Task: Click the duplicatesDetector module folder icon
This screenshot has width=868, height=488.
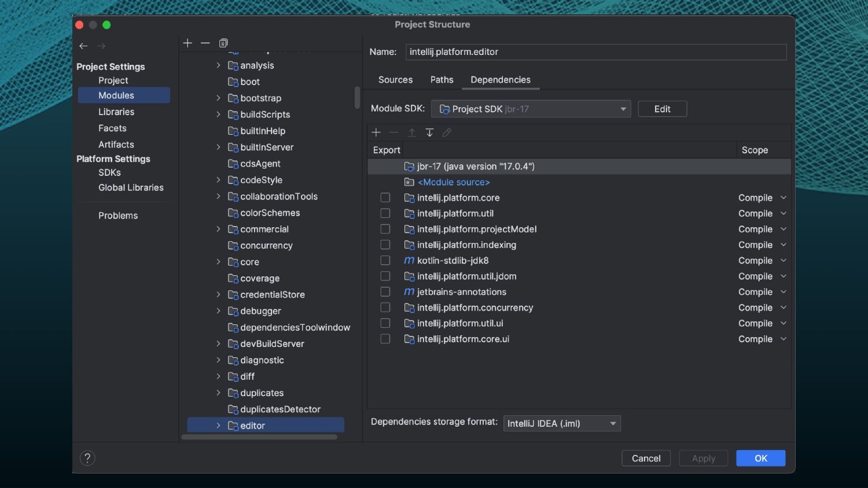Action: [233, 409]
